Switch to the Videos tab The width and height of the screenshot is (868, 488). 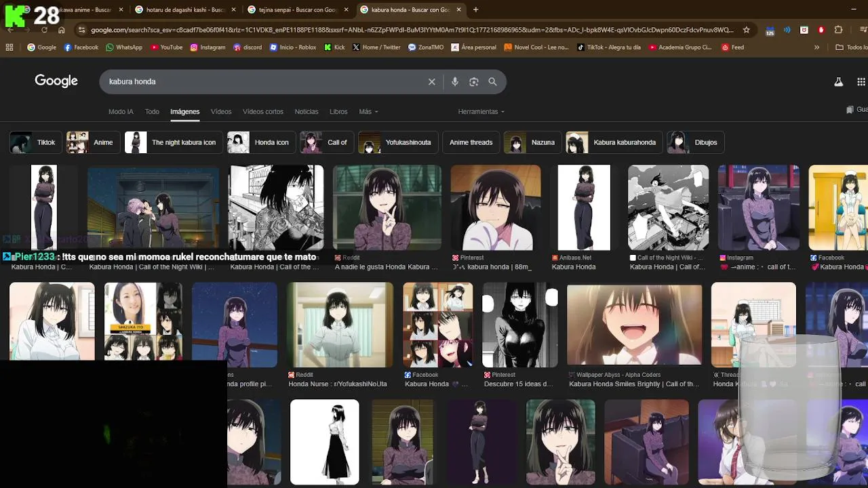[221, 112]
